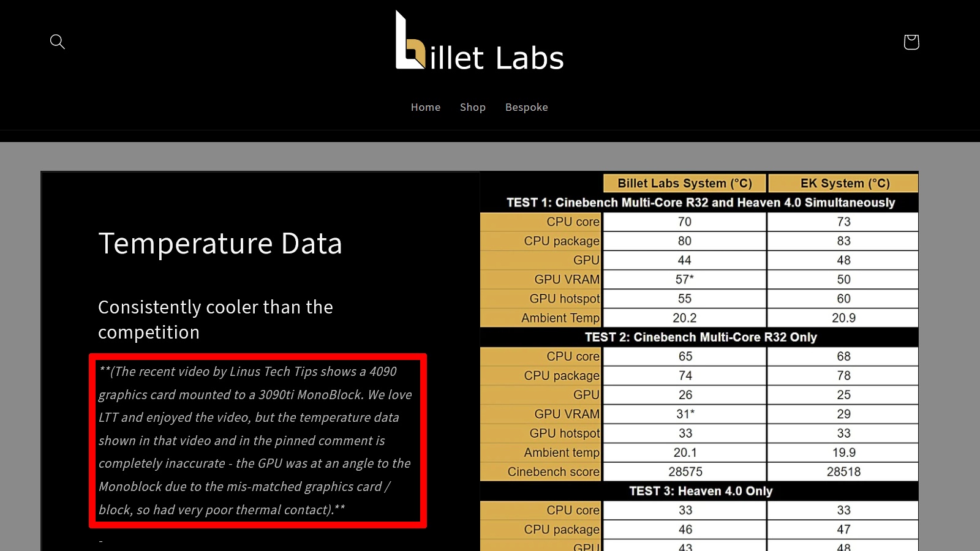Click the Test 1 CPU core label
Screen dimensions: 980x551
tap(573, 222)
